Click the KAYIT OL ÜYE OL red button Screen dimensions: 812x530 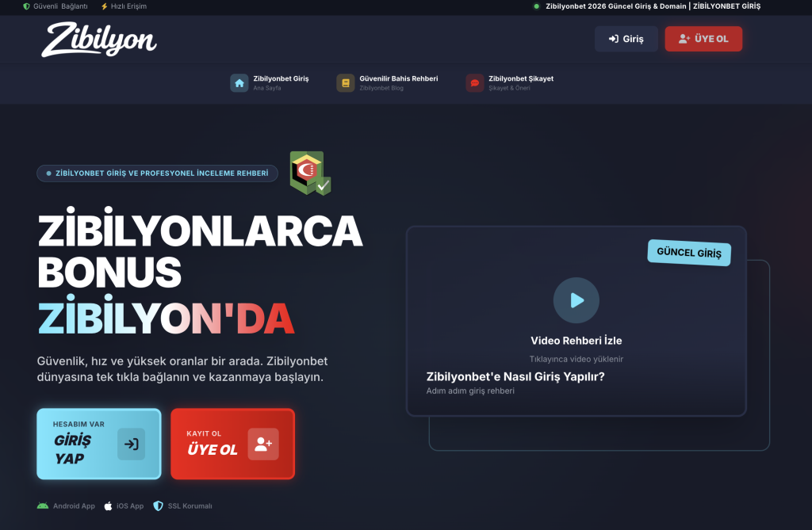click(x=232, y=444)
